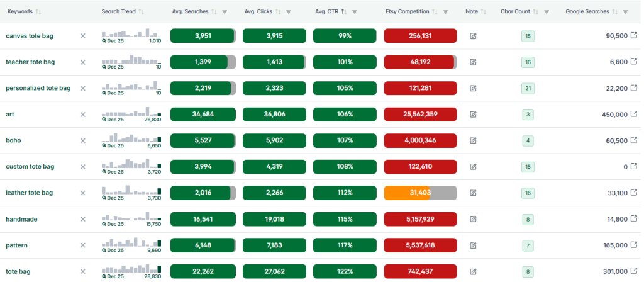Click the 'handmade' keyword
Image resolution: width=644 pixels, height=282 pixels.
pos(21,219)
